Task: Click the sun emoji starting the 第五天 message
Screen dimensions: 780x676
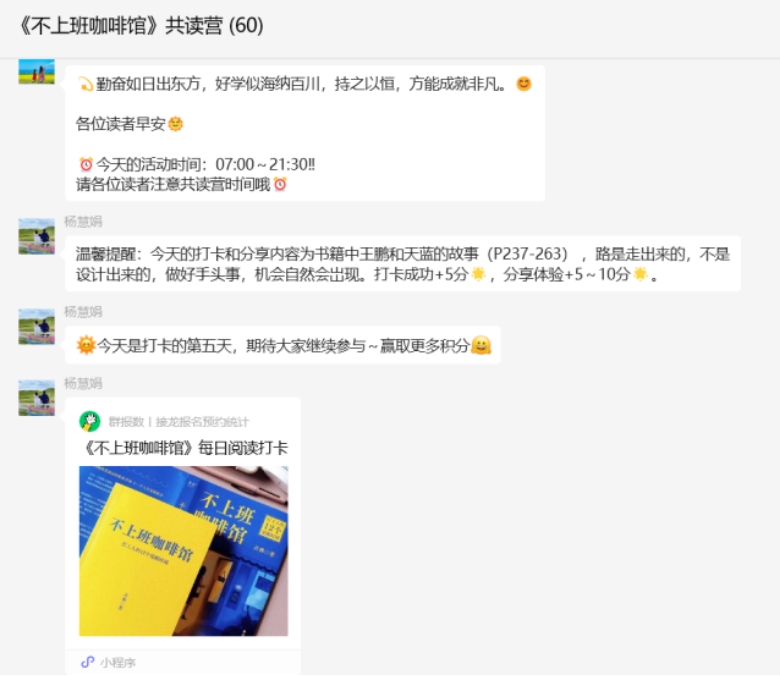Action: click(86, 345)
